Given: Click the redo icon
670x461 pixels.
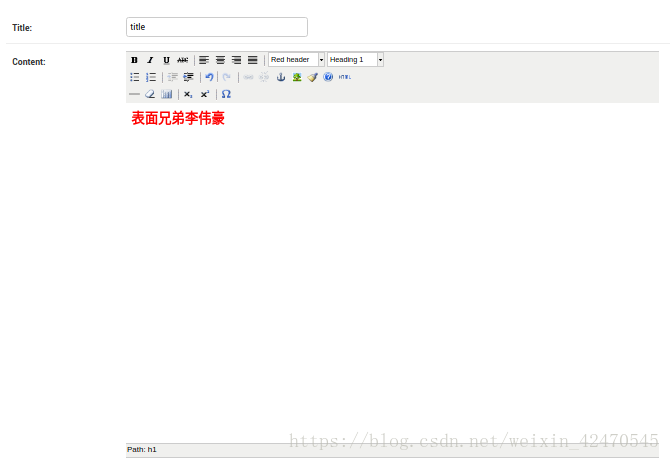Looking at the screenshot, I should point(227,77).
